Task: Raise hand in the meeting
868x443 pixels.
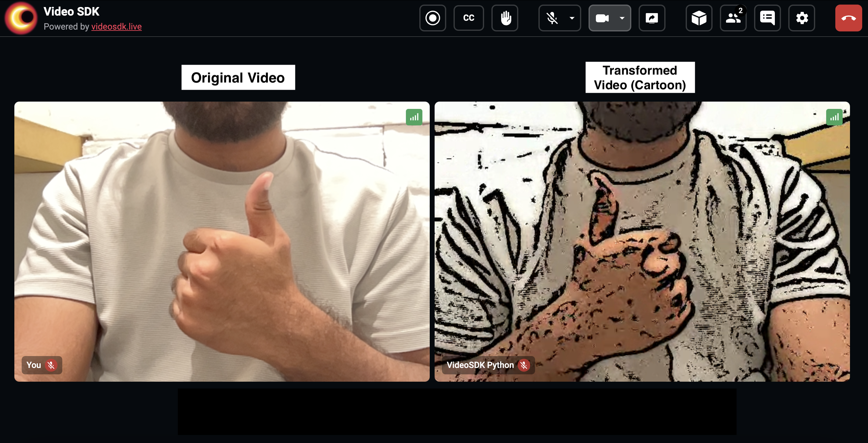Action: pyautogui.click(x=505, y=18)
